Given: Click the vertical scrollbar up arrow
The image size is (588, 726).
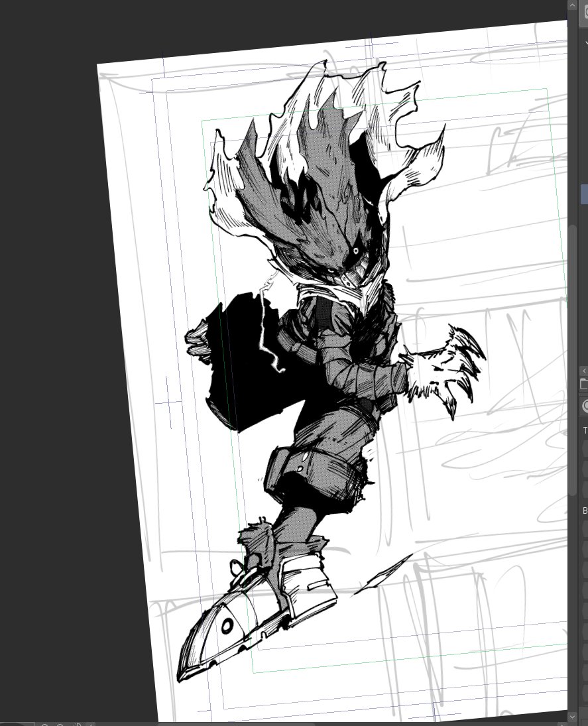Looking at the screenshot, I should (572, 5).
